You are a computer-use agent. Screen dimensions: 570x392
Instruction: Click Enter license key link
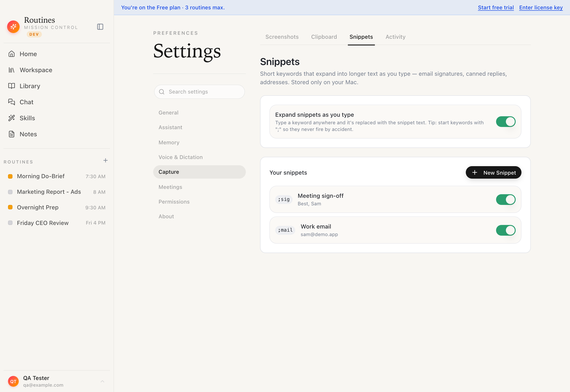point(541,8)
